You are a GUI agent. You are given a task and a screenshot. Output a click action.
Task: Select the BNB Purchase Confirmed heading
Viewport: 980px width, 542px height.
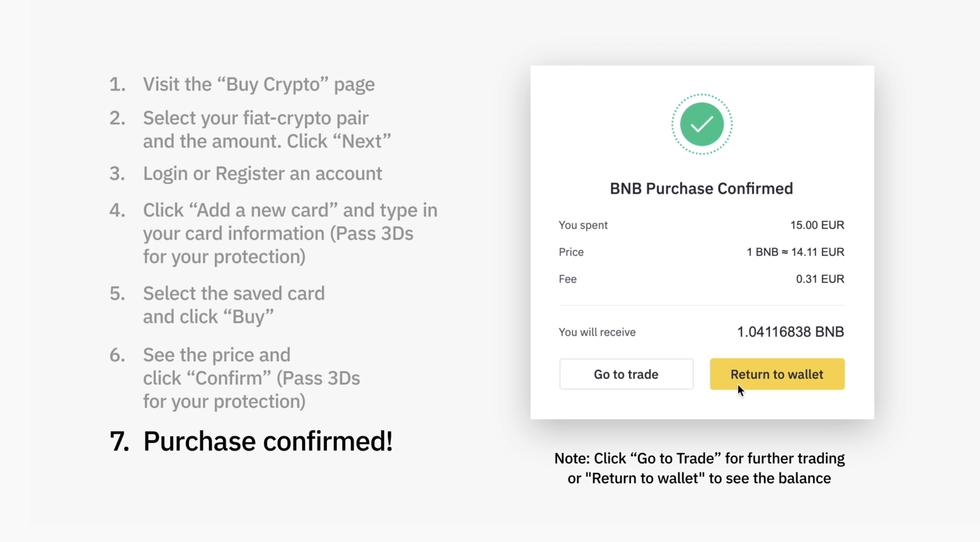tap(702, 188)
